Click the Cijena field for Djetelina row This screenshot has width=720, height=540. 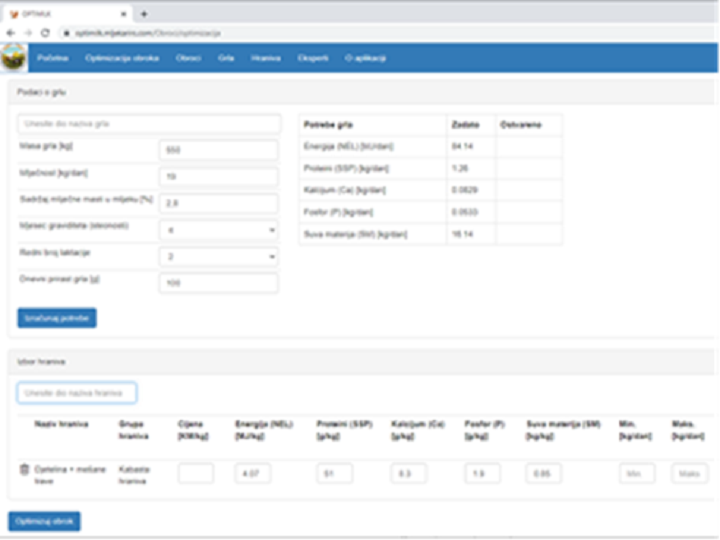196,473
